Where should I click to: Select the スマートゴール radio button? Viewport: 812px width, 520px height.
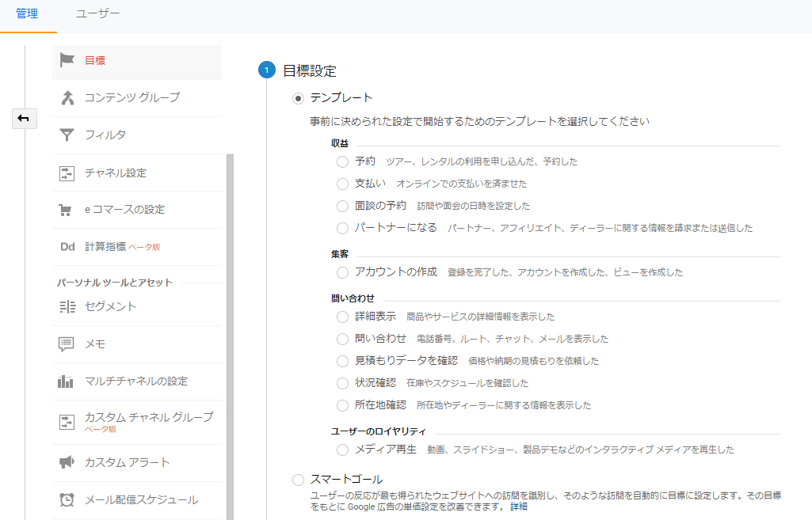point(298,480)
